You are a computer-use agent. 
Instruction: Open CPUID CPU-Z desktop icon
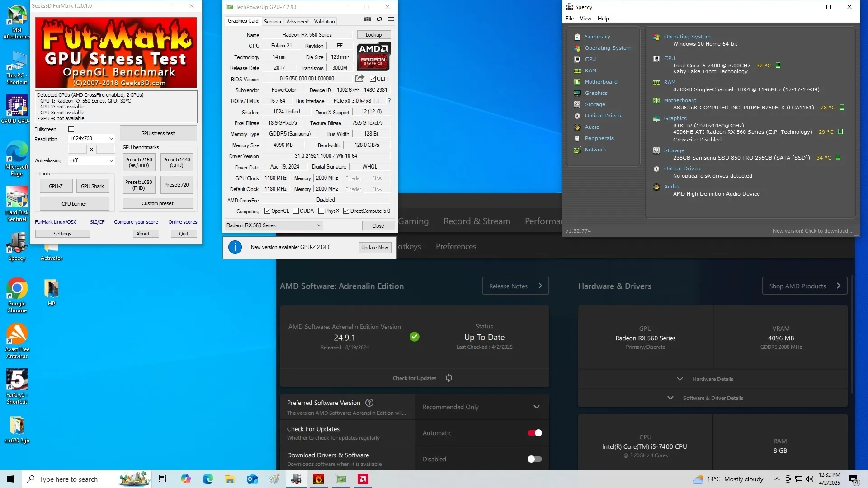17,109
